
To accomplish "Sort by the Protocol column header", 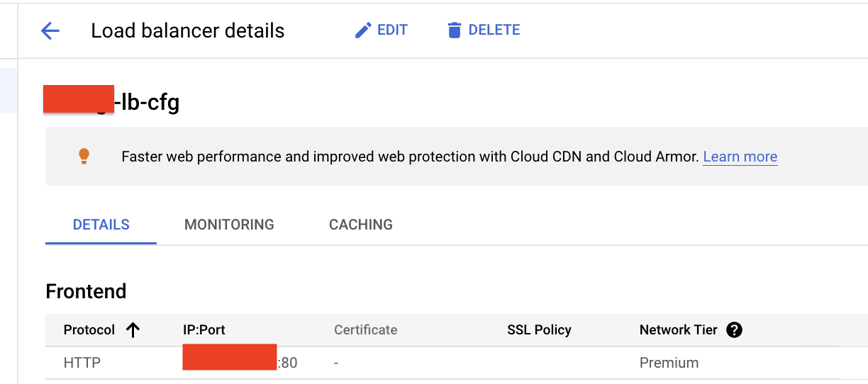I will pyautogui.click(x=89, y=329).
